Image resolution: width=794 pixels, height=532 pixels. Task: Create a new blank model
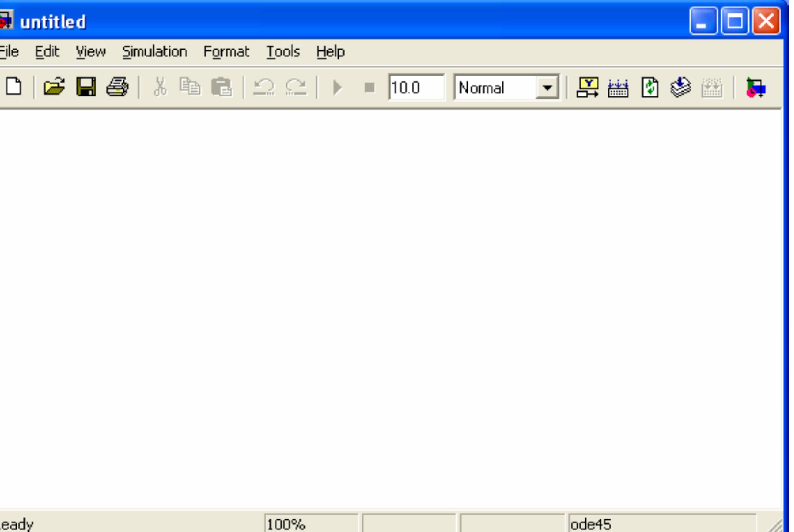click(x=14, y=86)
